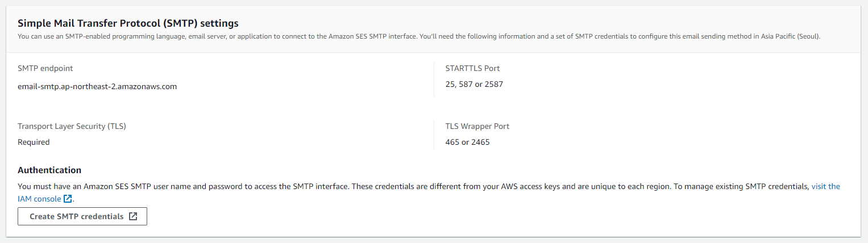Click the SMTP settings panel heading
Viewport: 868px width, 243px height.
click(128, 23)
